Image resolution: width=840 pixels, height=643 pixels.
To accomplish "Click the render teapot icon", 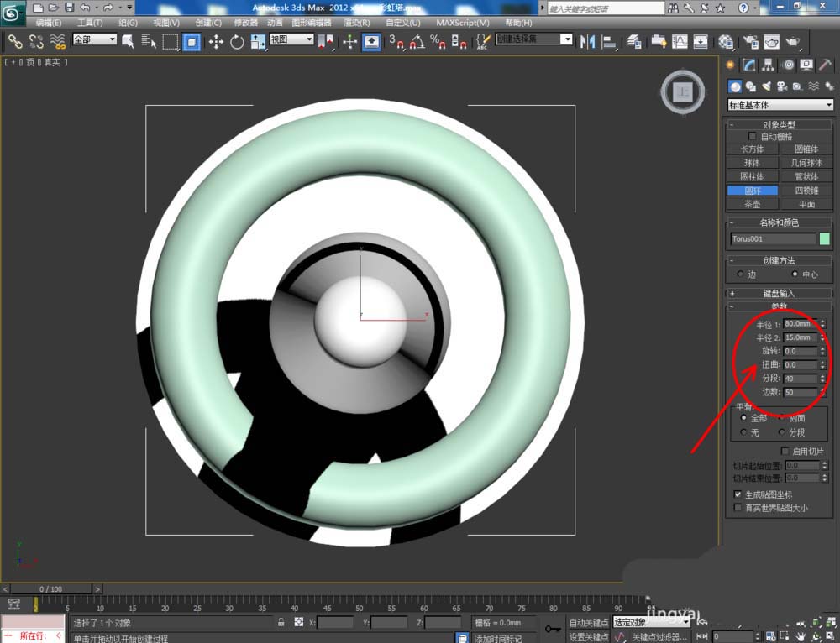I will coord(792,41).
